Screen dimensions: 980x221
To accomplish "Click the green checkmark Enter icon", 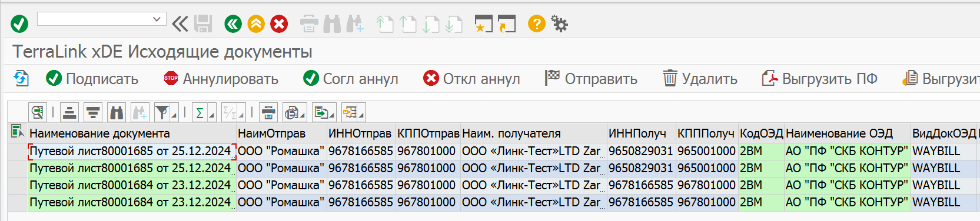I will pos(19,24).
